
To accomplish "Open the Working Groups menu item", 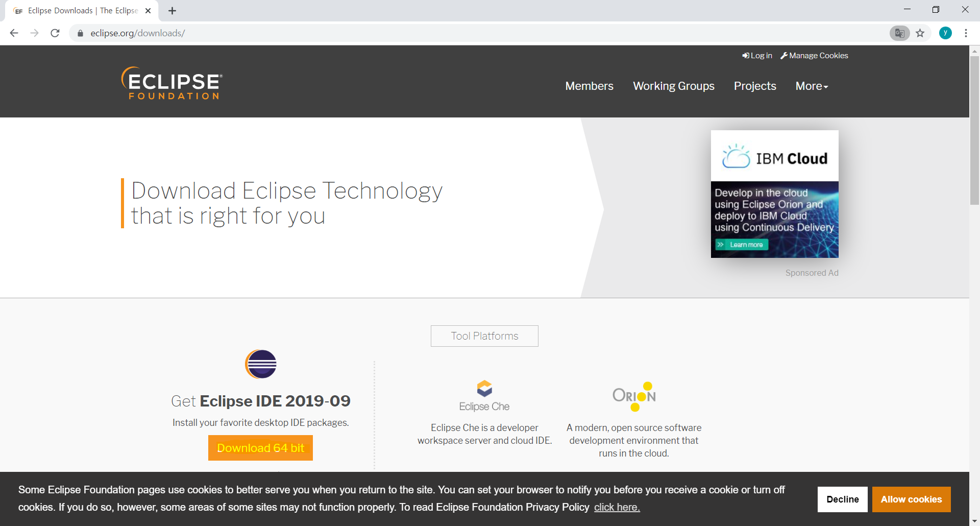I will (x=674, y=86).
